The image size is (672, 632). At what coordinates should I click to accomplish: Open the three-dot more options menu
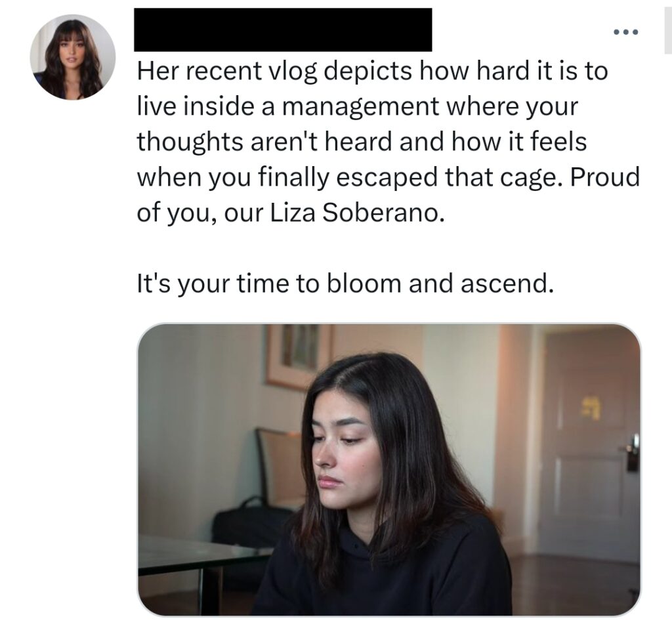(x=625, y=32)
